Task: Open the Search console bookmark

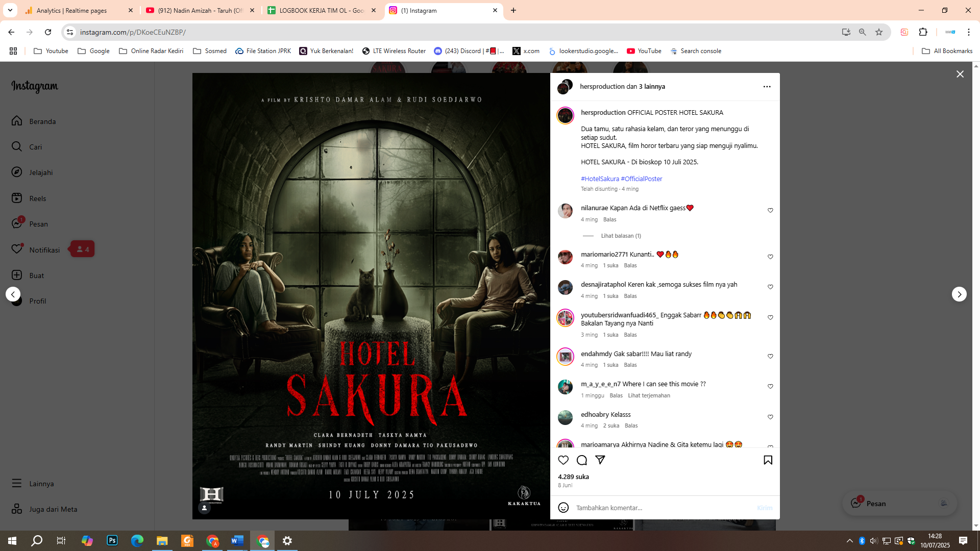Action: click(x=696, y=51)
